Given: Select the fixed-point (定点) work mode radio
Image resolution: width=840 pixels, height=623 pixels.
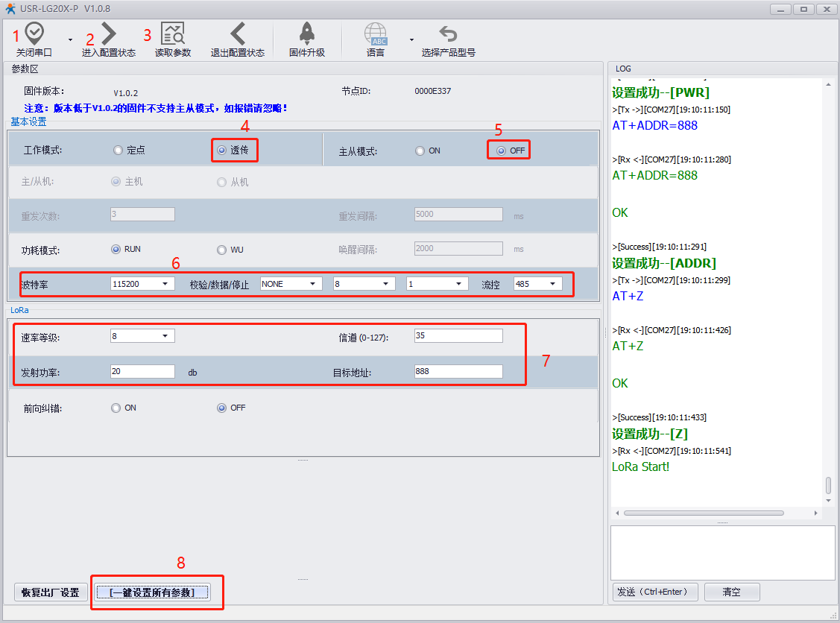Looking at the screenshot, I should 118,151.
